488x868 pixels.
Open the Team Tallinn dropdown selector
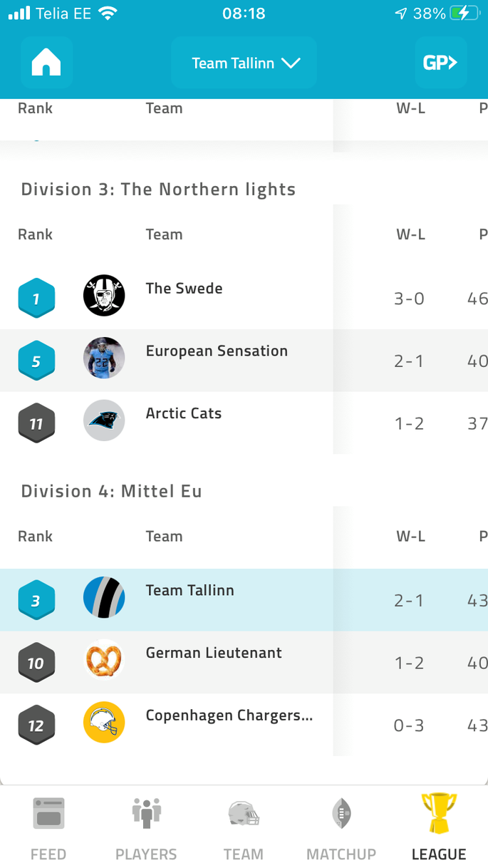pyautogui.click(x=244, y=63)
